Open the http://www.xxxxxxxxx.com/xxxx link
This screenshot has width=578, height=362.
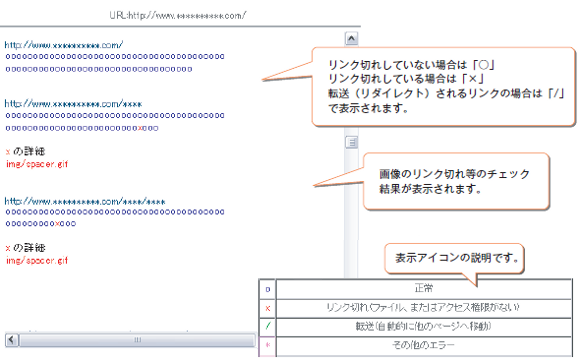pyautogui.click(x=73, y=104)
